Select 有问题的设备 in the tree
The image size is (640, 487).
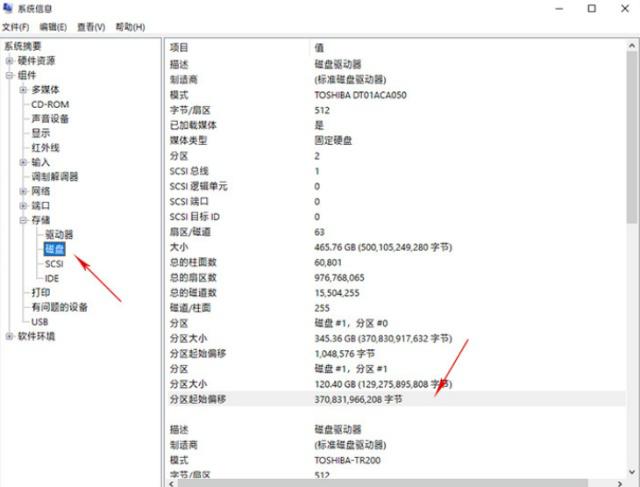click(x=60, y=307)
